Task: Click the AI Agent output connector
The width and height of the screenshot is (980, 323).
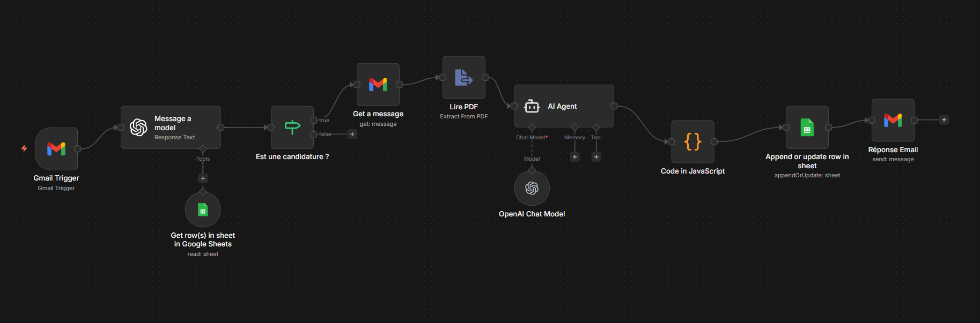Action: (614, 106)
